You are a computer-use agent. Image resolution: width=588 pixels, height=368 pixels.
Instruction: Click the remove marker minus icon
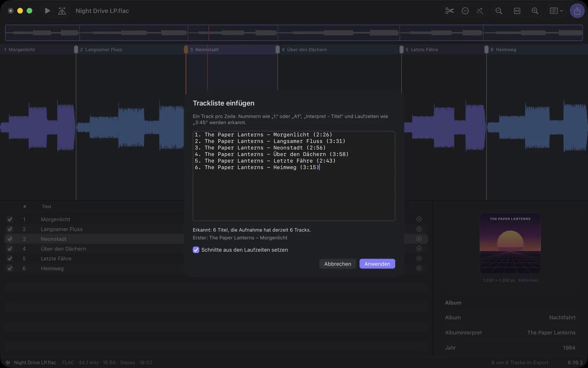point(465,11)
